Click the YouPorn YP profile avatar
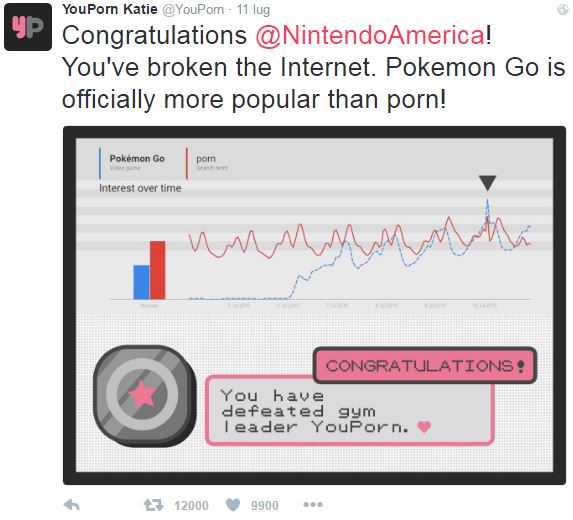Viewport: 573px width, 520px height. click(28, 27)
